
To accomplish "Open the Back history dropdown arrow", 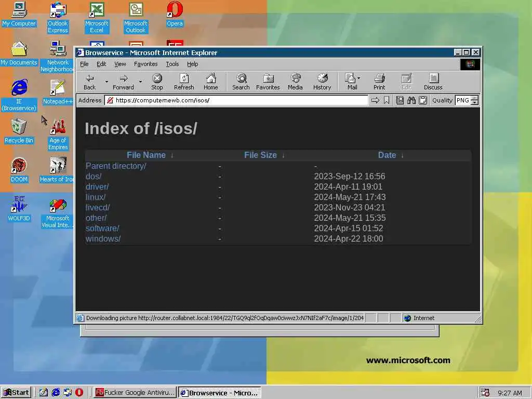I will pos(107,82).
